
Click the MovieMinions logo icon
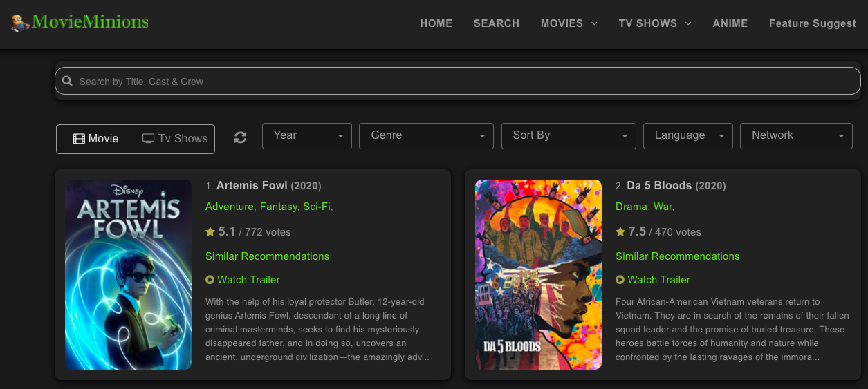point(20,23)
